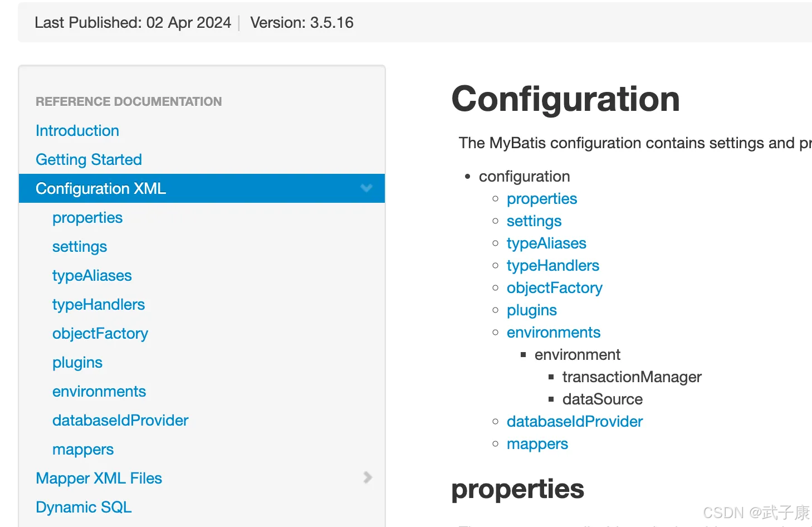Click the 'Last Published: 02 Apr 2024' text

pos(133,23)
